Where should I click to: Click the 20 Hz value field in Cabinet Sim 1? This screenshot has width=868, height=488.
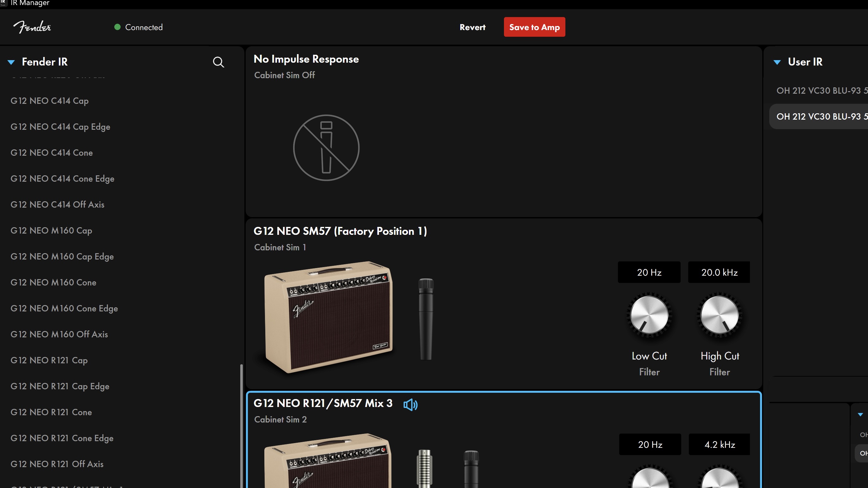(649, 272)
